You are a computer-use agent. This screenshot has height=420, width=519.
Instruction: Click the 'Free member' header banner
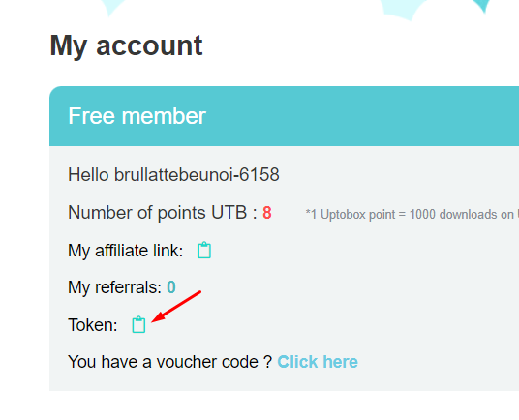284,116
